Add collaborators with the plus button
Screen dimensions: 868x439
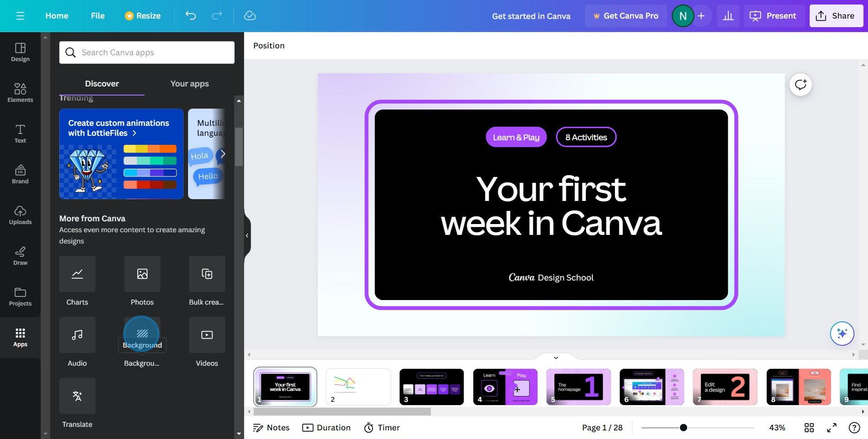pyautogui.click(x=701, y=16)
